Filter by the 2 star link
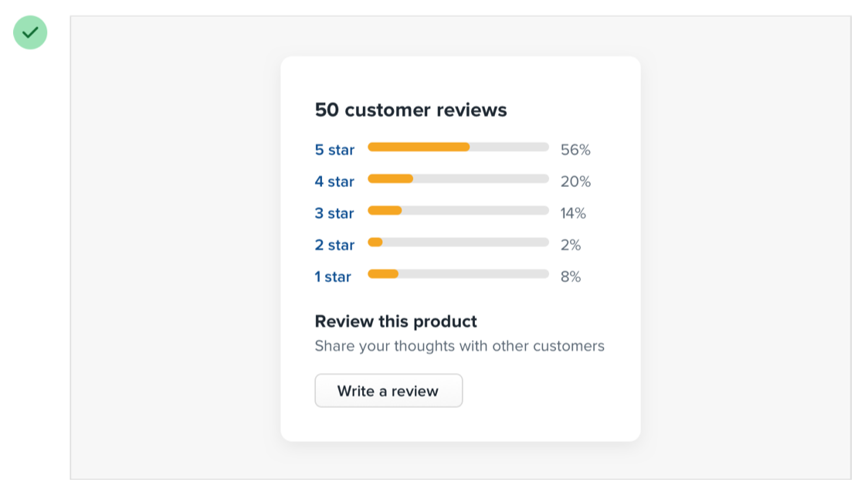Image resolution: width=868 pixels, height=496 pixels. [x=334, y=245]
